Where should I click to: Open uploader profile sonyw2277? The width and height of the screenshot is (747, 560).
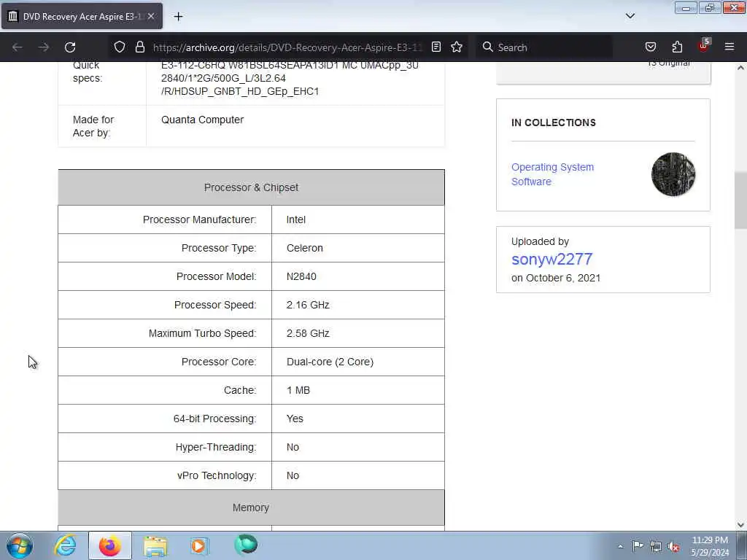tap(551, 259)
